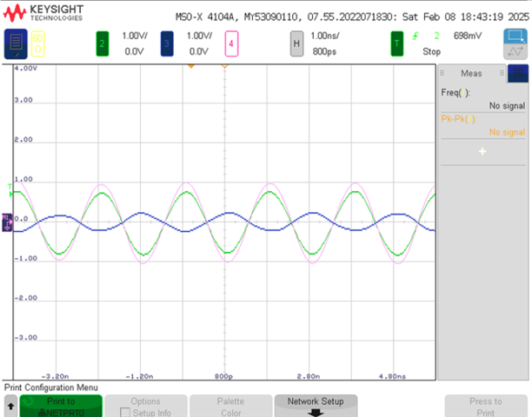Click channel 2 0.0V offset value
Screen dimensions: 532x417
135,51
